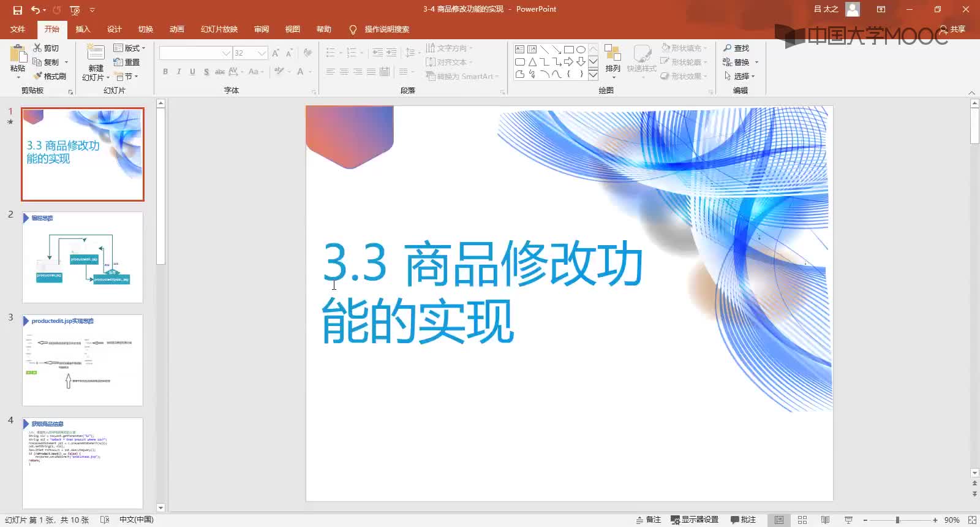Select the text box shape in gallery
This screenshot has width=980, height=527.
pos(519,49)
